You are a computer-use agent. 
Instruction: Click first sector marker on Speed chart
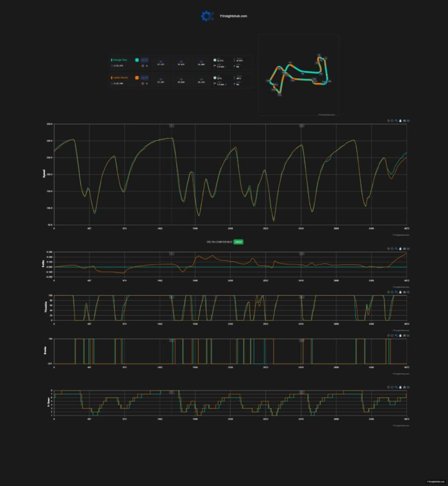pyautogui.click(x=171, y=126)
